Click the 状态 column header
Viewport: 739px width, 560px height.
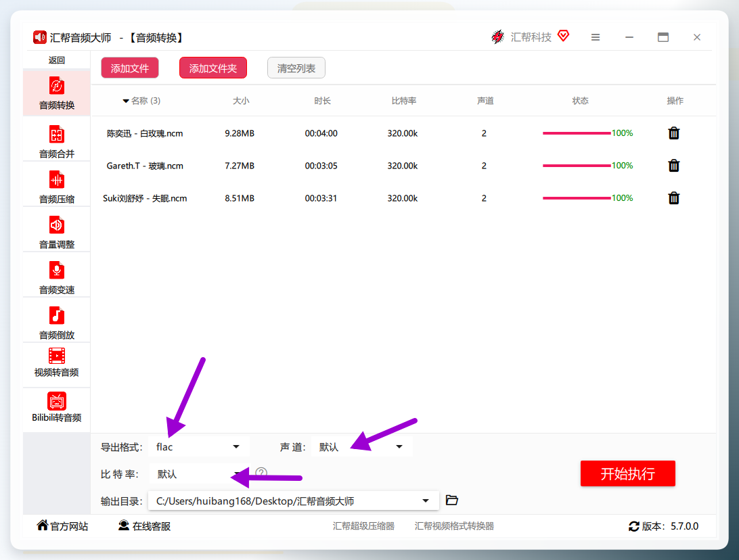(580, 101)
